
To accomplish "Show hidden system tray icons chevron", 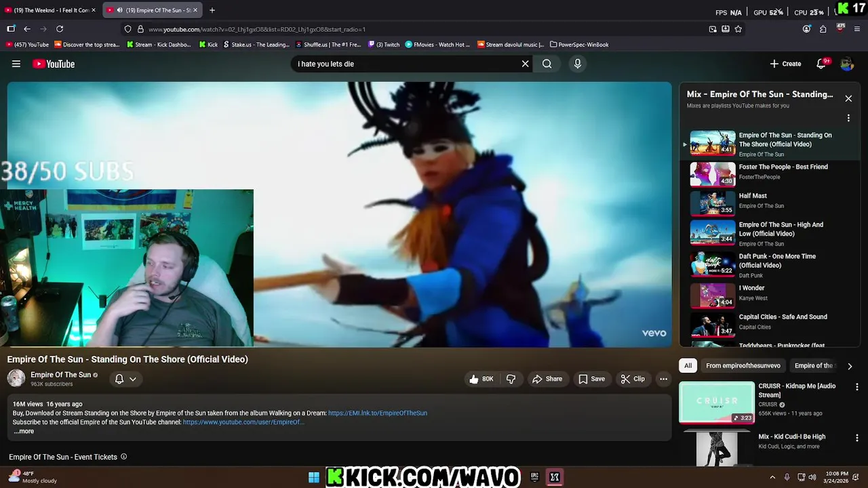I will click(772, 477).
